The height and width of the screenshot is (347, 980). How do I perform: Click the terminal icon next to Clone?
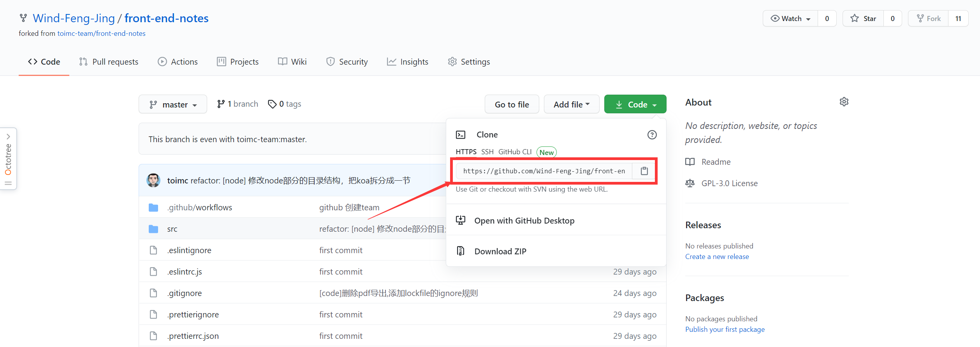coord(461,135)
